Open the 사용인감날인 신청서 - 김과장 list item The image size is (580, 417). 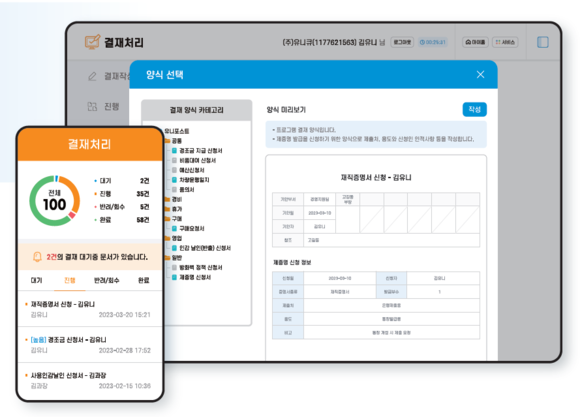click(x=90, y=381)
